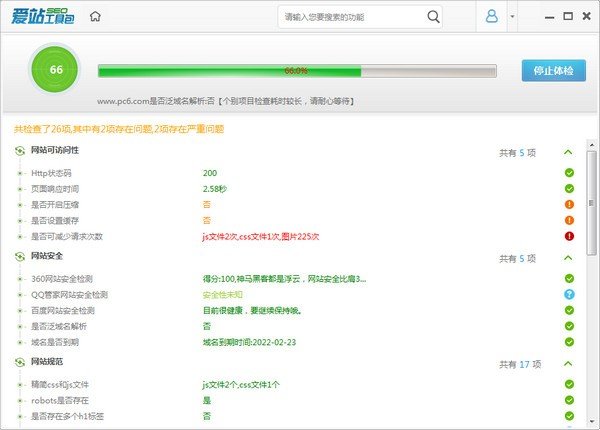Minimize the application window

point(549,17)
